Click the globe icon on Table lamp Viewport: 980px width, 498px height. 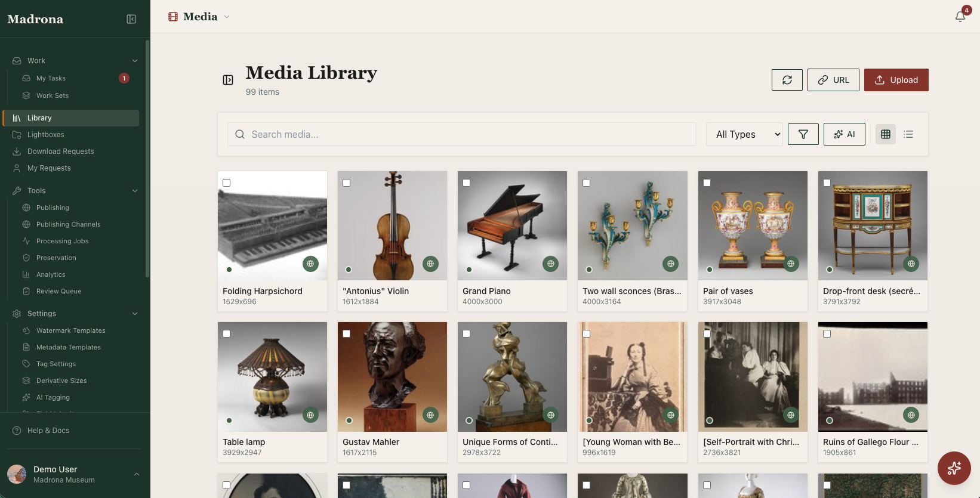[x=310, y=415]
